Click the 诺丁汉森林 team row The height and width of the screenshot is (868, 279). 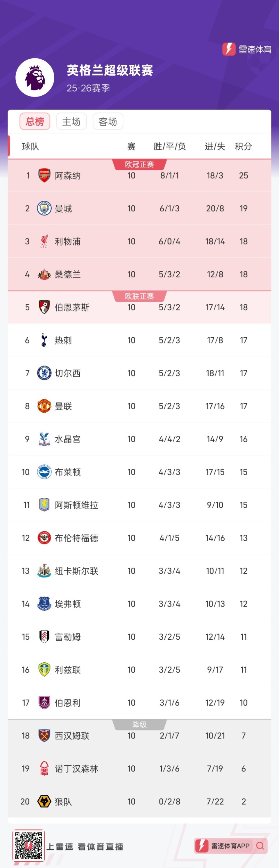(x=139, y=769)
